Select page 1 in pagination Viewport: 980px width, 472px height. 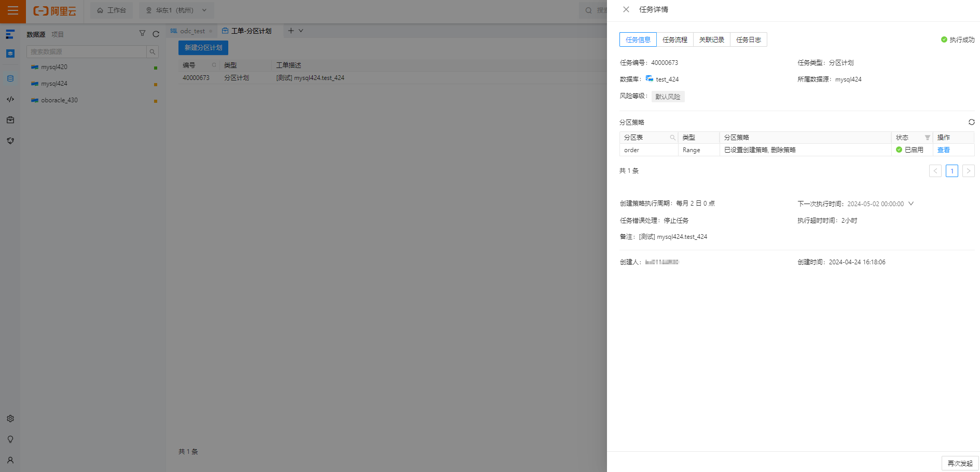click(x=952, y=171)
